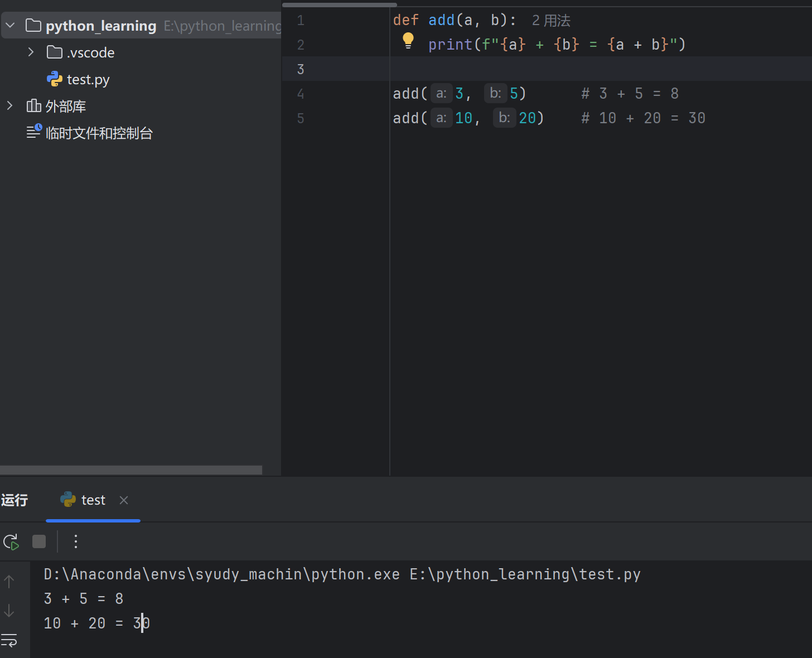Toggle soft-wrap in the console
Viewport: 812px width, 658px height.
pyautogui.click(x=9, y=640)
